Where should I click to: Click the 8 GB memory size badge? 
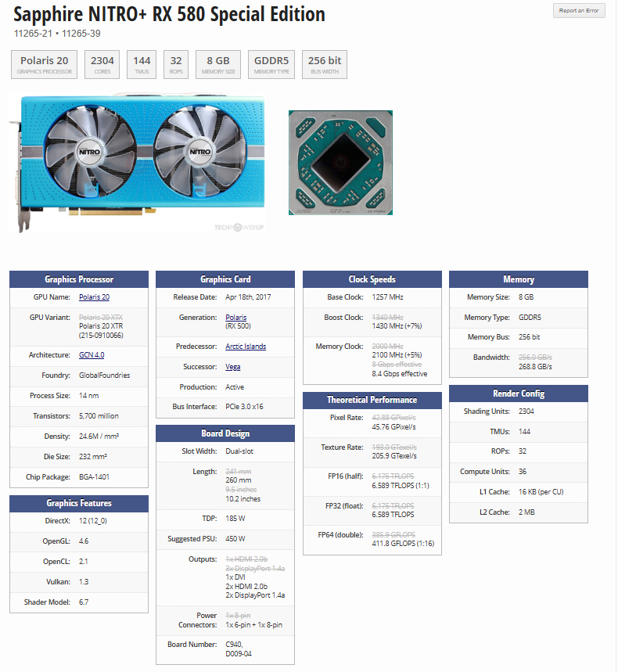pyautogui.click(x=218, y=65)
